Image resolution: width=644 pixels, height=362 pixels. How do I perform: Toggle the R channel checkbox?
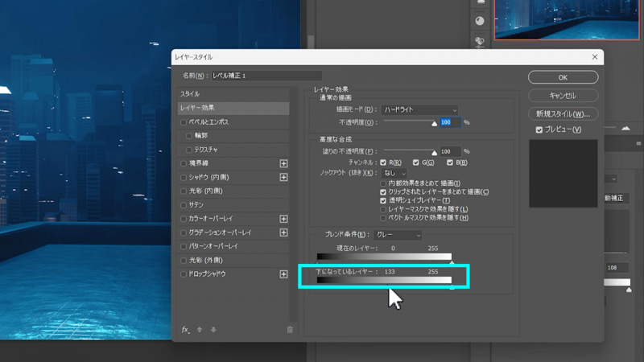click(383, 163)
